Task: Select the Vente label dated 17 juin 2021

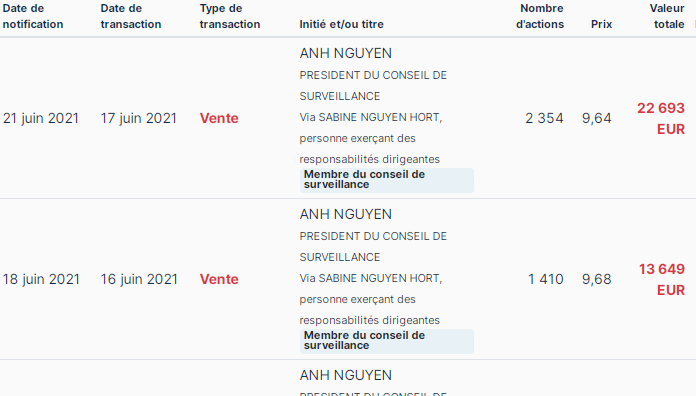Action: (x=219, y=118)
